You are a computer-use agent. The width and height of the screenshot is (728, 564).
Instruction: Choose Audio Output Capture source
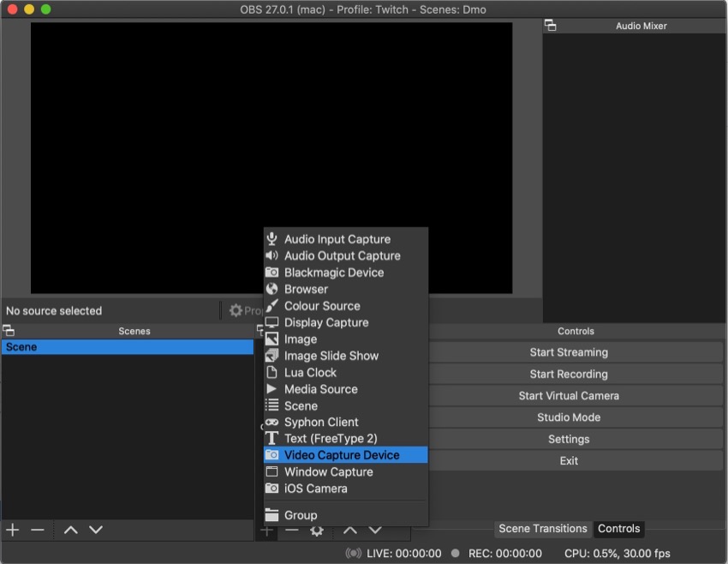pyautogui.click(x=345, y=256)
